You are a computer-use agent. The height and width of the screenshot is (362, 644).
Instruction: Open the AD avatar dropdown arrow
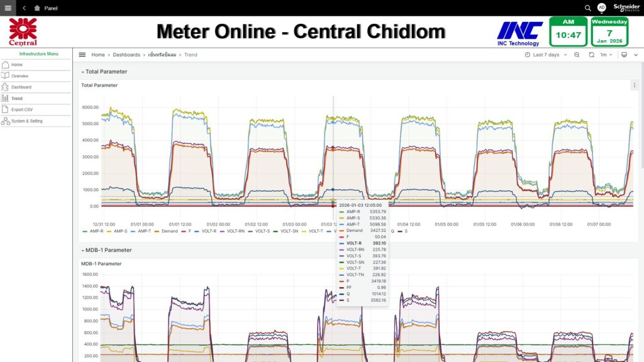pyautogui.click(x=601, y=13)
